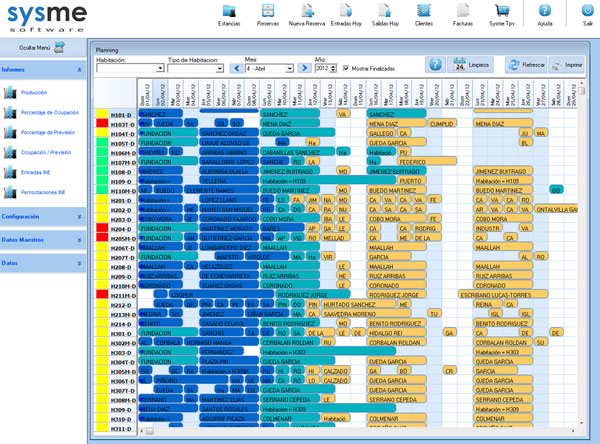This screenshot has width=600, height=444.
Task: Select room row H301-D
Action: (x=122, y=333)
